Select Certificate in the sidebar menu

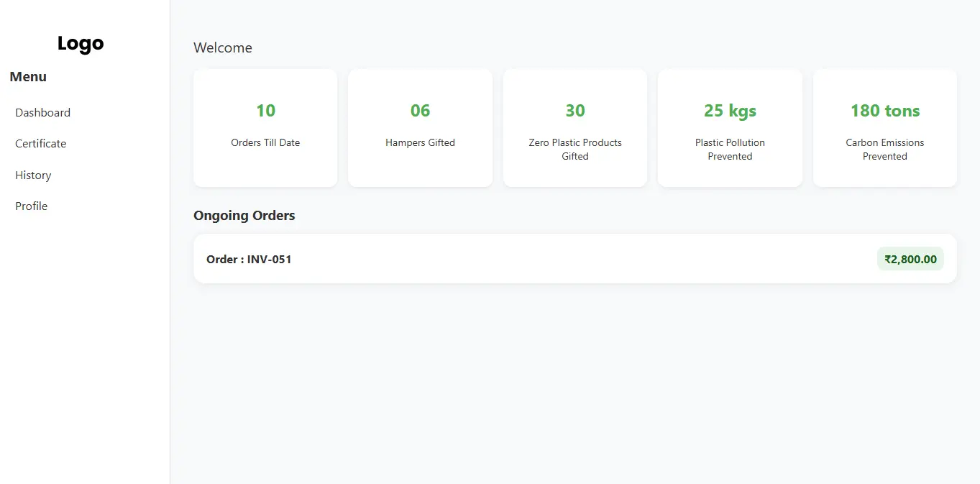click(40, 143)
